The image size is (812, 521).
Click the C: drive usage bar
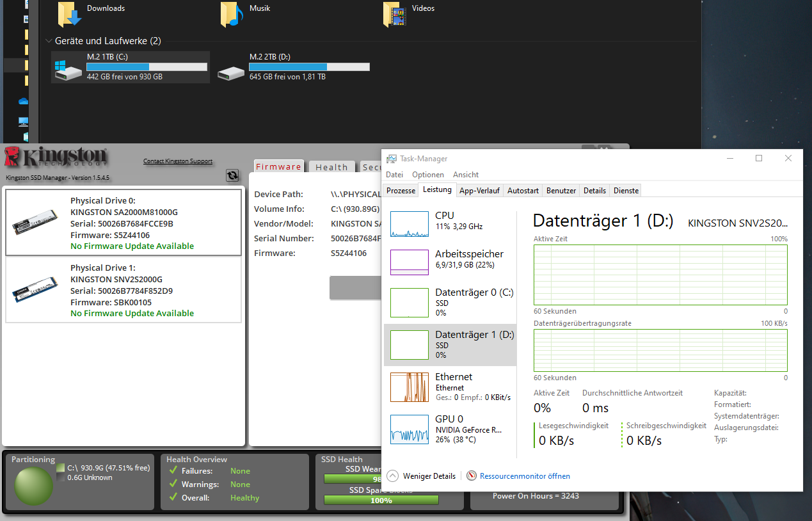[x=147, y=67]
